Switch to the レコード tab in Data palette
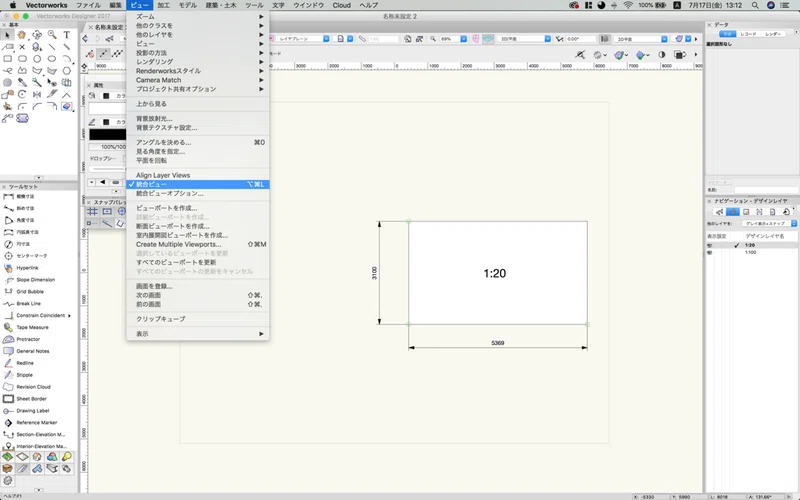Viewport: 800px width, 500px height. (x=748, y=34)
